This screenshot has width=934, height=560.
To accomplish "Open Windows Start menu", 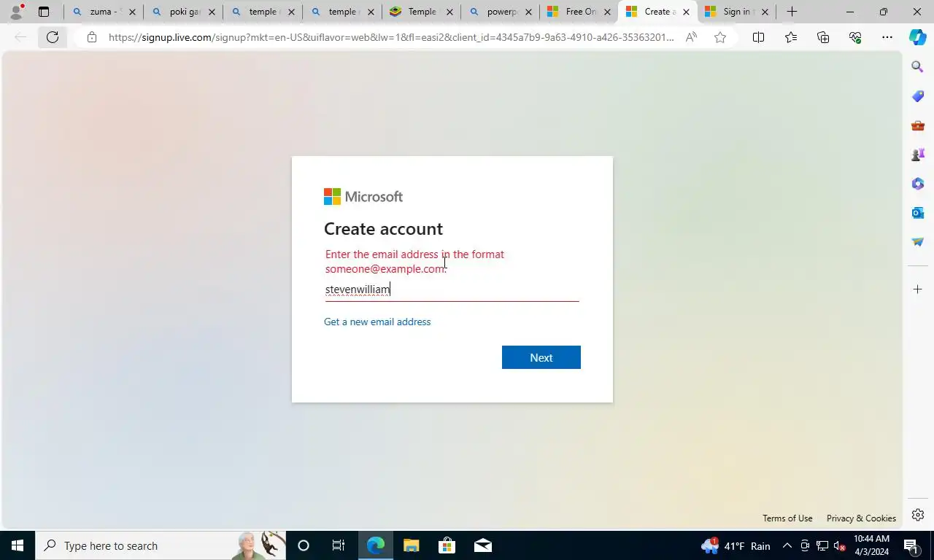I will tap(18, 545).
